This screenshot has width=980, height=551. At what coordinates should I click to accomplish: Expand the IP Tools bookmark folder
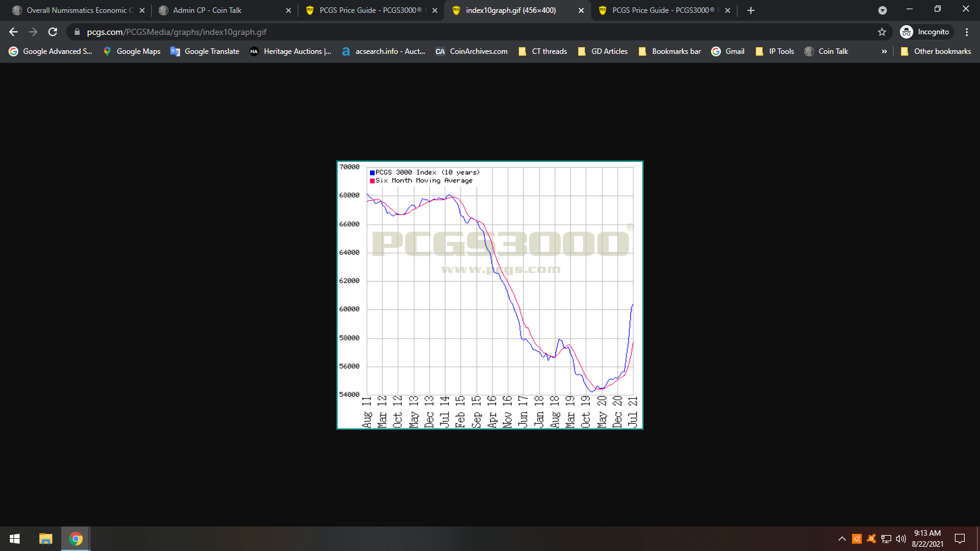pyautogui.click(x=775, y=51)
